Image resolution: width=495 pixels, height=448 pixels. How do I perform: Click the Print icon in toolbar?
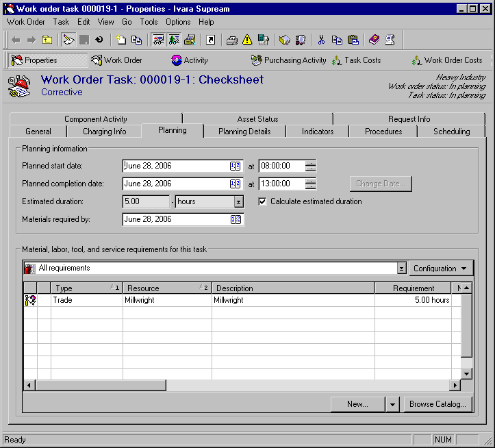pos(232,40)
